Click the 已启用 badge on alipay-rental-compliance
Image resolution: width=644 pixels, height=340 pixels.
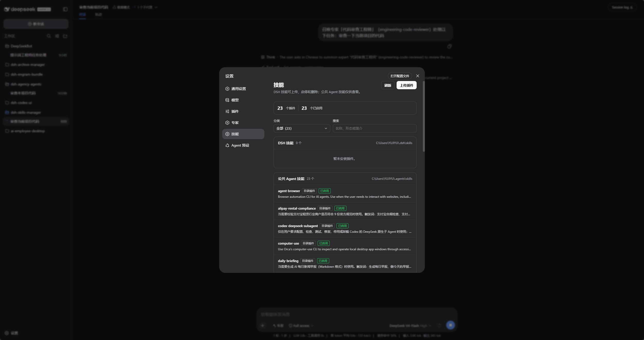point(340,208)
